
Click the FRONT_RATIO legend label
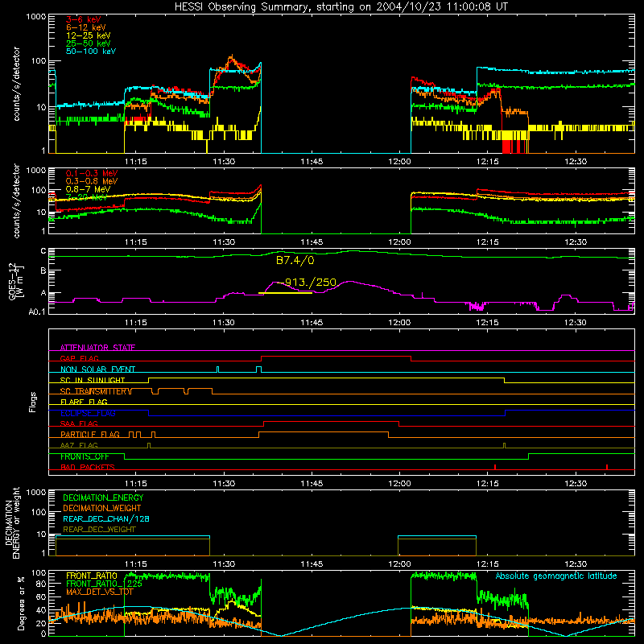point(92,576)
